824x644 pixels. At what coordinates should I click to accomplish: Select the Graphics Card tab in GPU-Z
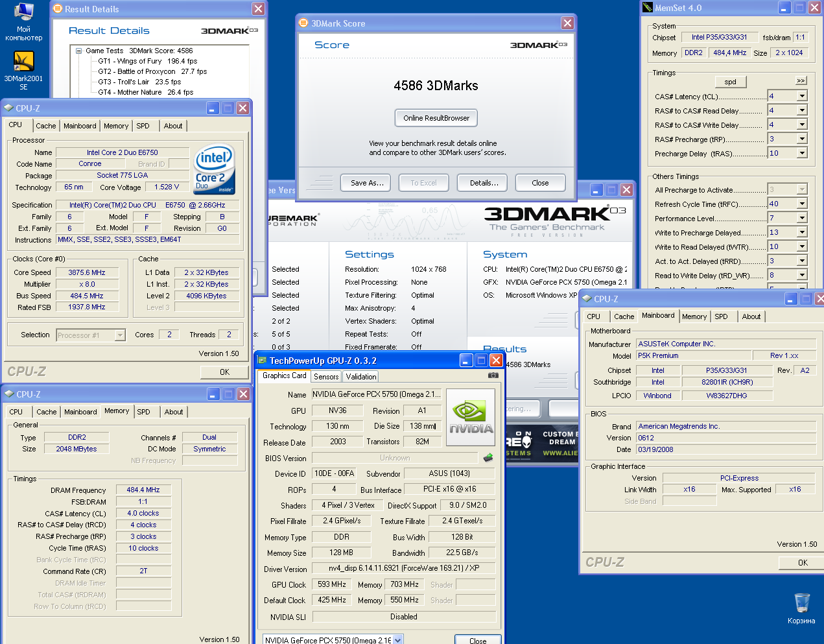click(284, 376)
